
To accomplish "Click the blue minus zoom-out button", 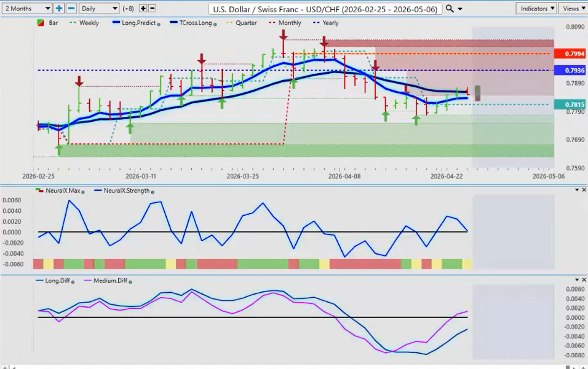I will pos(71,9).
